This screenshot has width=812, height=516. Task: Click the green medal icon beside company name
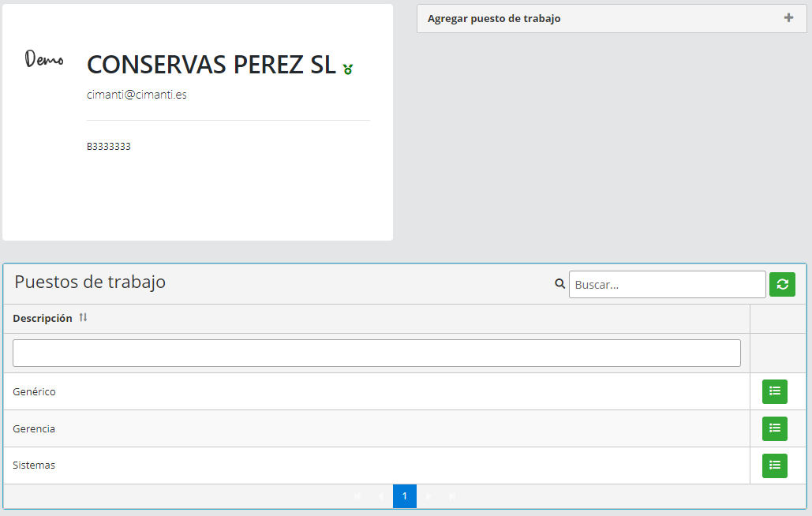pyautogui.click(x=348, y=69)
